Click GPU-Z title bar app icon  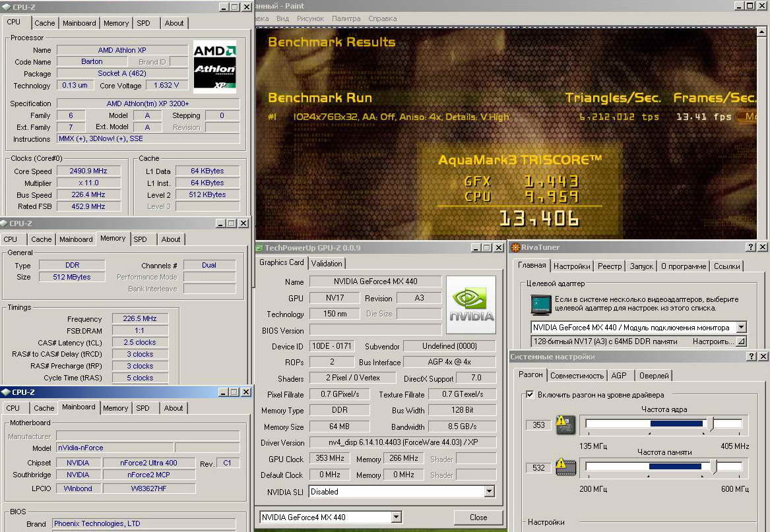(x=259, y=248)
